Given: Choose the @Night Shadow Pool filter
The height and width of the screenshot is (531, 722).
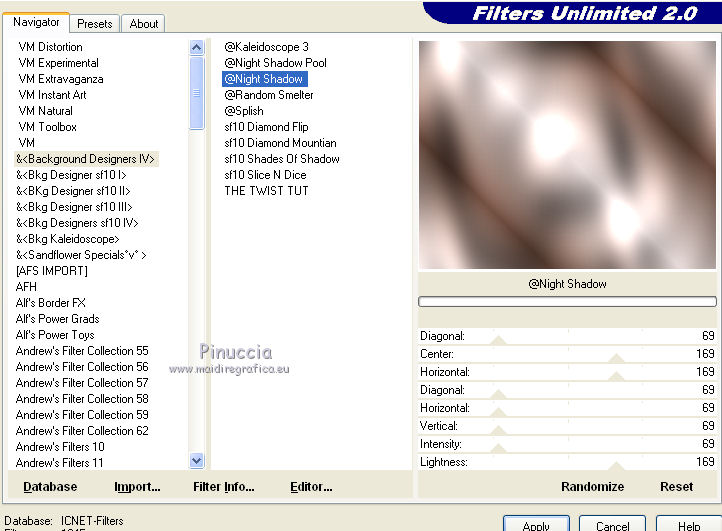Looking at the screenshot, I should [275, 63].
